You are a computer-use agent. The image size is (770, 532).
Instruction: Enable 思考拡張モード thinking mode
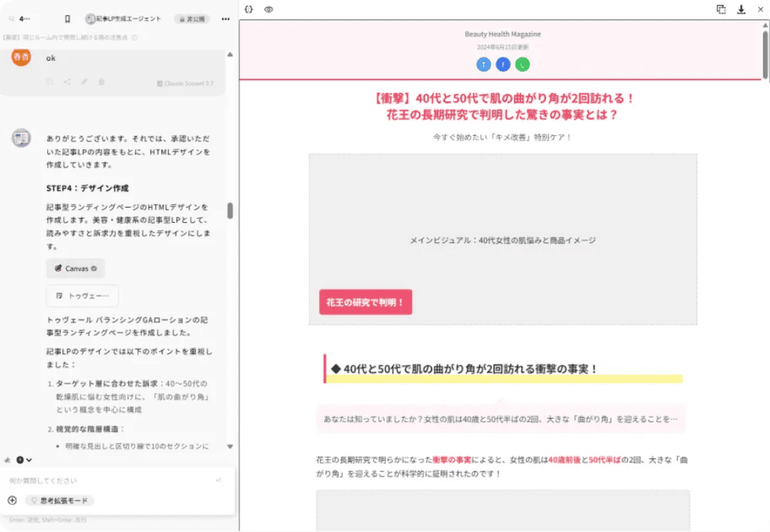point(59,500)
